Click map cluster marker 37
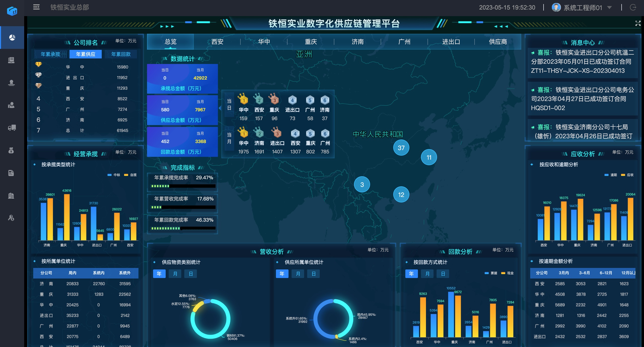This screenshot has height=347, width=644. click(x=401, y=148)
